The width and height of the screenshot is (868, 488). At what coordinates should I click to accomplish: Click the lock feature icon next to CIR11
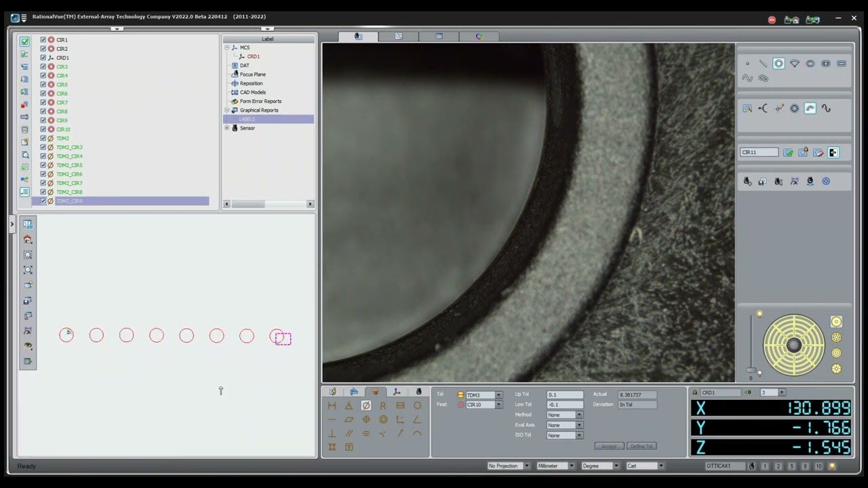(804, 152)
